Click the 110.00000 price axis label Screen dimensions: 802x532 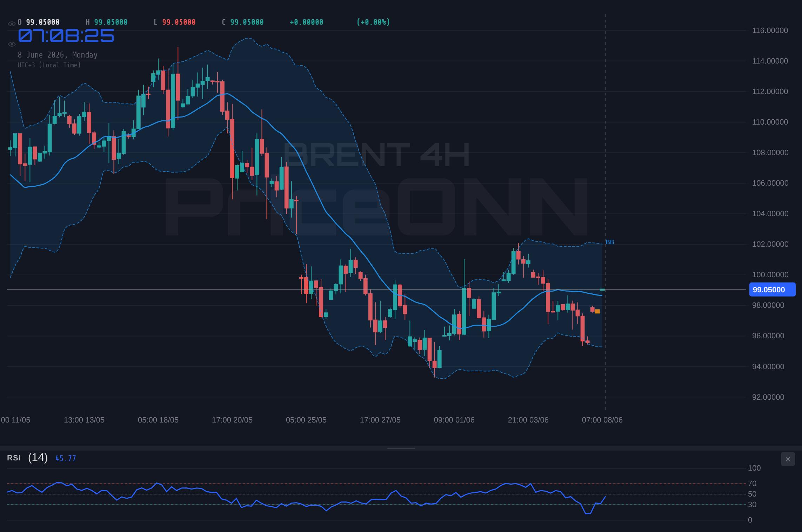(770, 122)
